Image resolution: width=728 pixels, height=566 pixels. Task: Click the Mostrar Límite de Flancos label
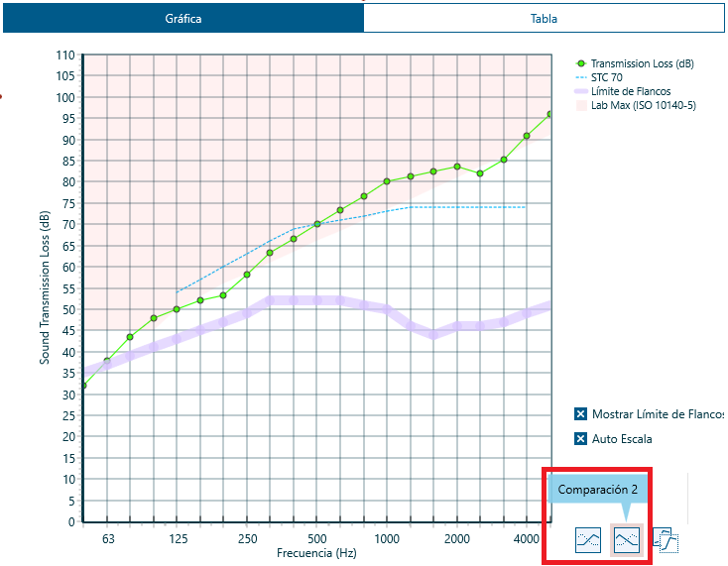click(657, 414)
